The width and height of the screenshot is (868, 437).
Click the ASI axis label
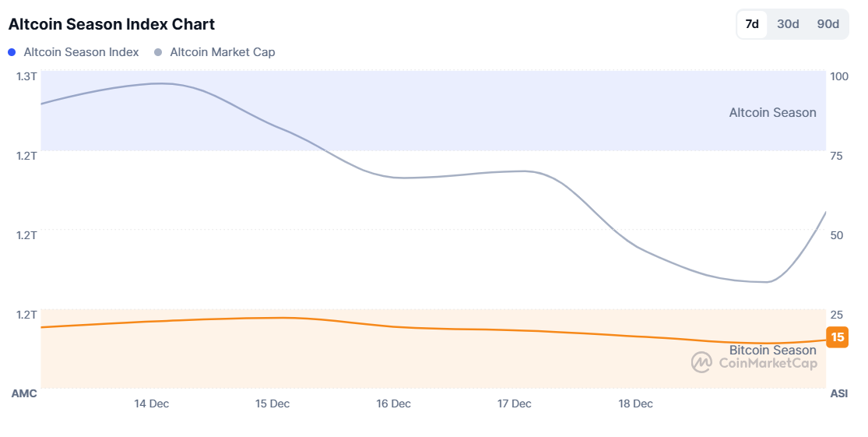tap(838, 394)
